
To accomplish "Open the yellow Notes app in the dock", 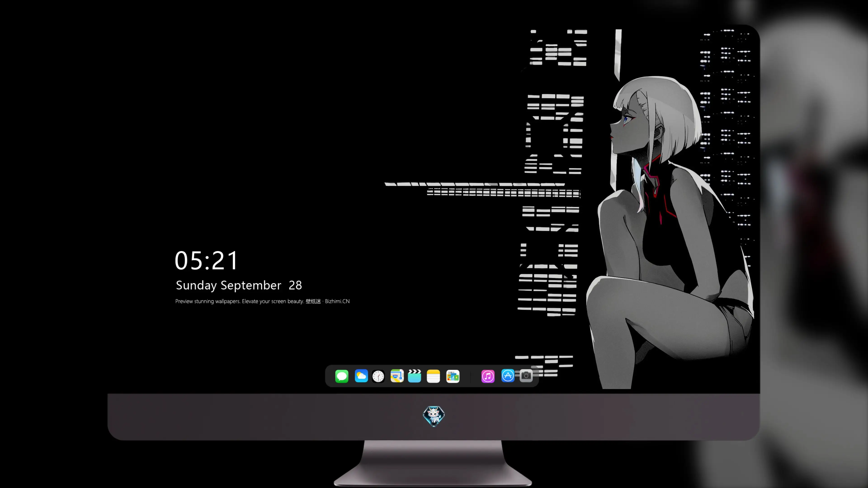I will [433, 376].
